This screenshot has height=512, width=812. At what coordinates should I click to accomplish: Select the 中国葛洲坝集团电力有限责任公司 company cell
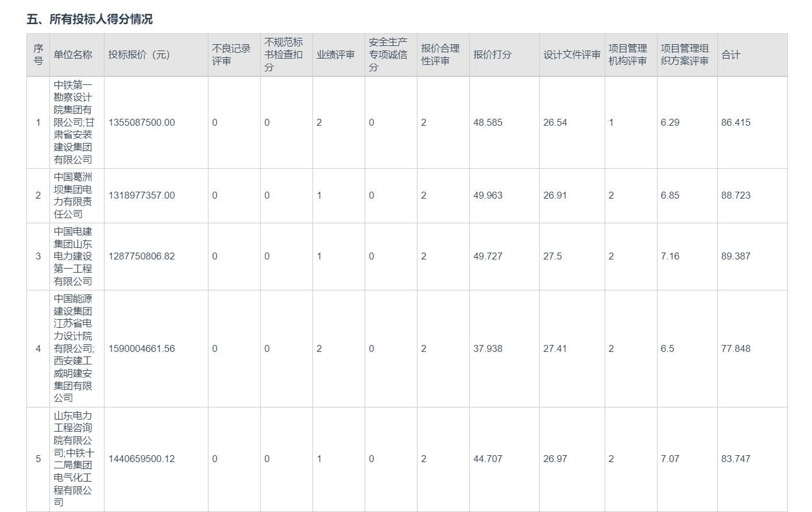coord(73,196)
